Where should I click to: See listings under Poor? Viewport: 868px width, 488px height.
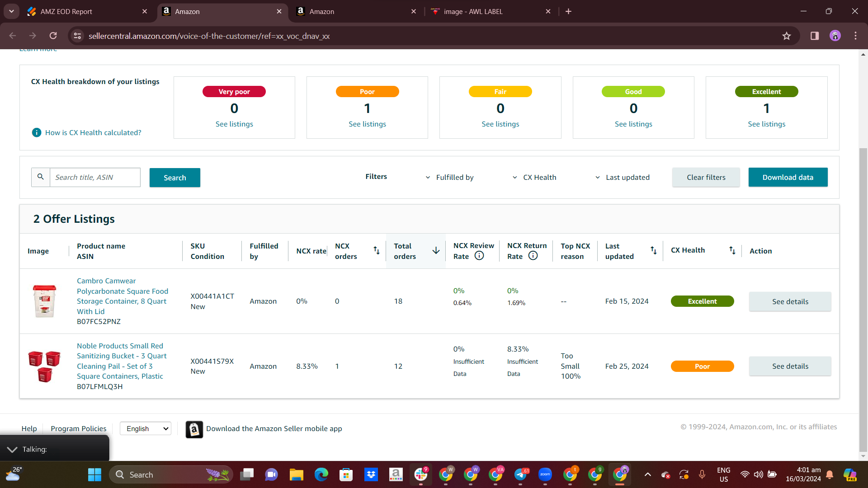(367, 124)
